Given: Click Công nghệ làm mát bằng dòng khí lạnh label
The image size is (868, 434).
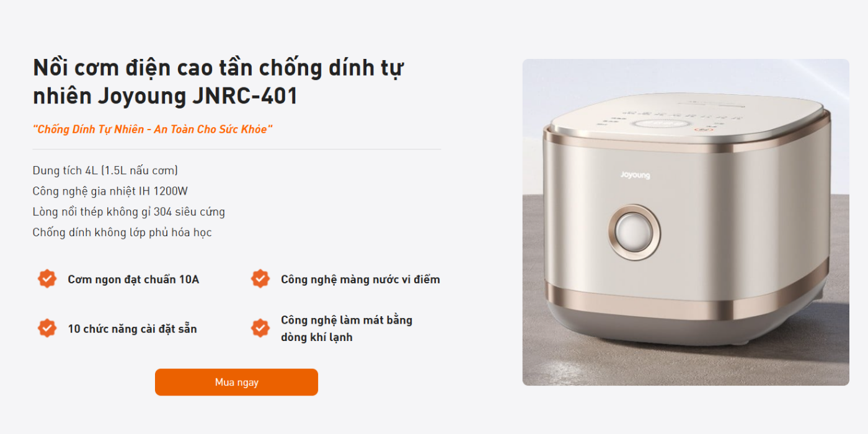Looking at the screenshot, I should (x=347, y=329).
